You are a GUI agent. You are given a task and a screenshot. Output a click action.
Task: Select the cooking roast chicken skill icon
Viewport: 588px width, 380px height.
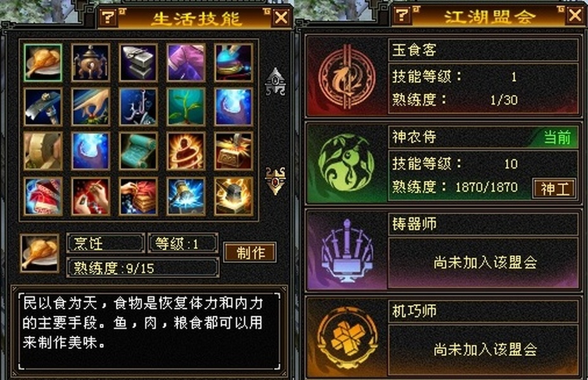[42, 63]
